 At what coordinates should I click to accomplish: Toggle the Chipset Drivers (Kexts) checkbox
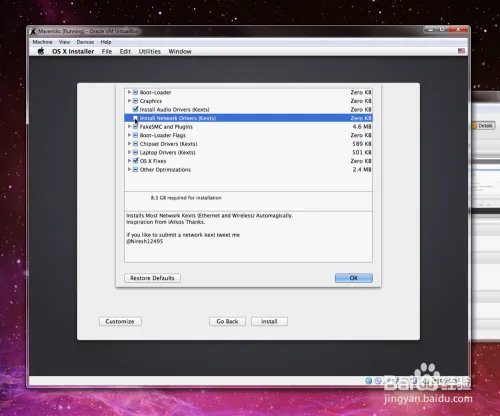(x=136, y=144)
